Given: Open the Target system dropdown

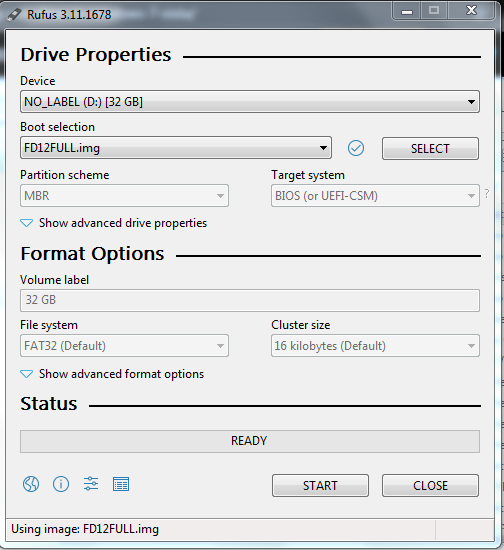Looking at the screenshot, I should point(375,196).
